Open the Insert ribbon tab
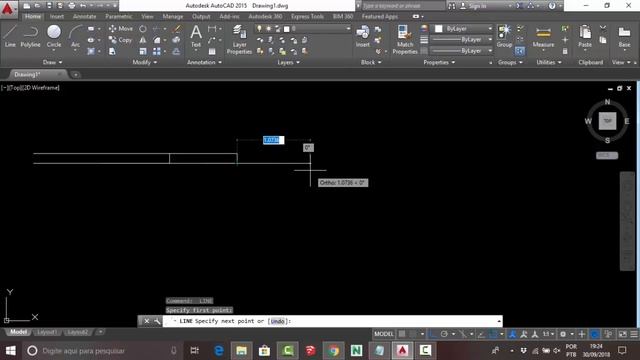This screenshot has height=360, width=640. [57, 16]
